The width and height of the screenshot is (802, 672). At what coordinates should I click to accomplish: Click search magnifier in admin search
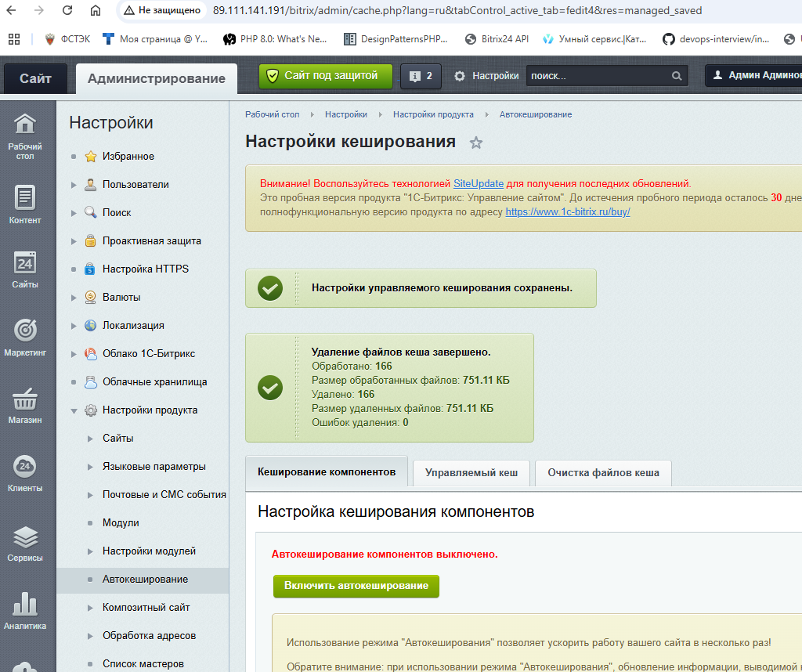click(x=676, y=76)
